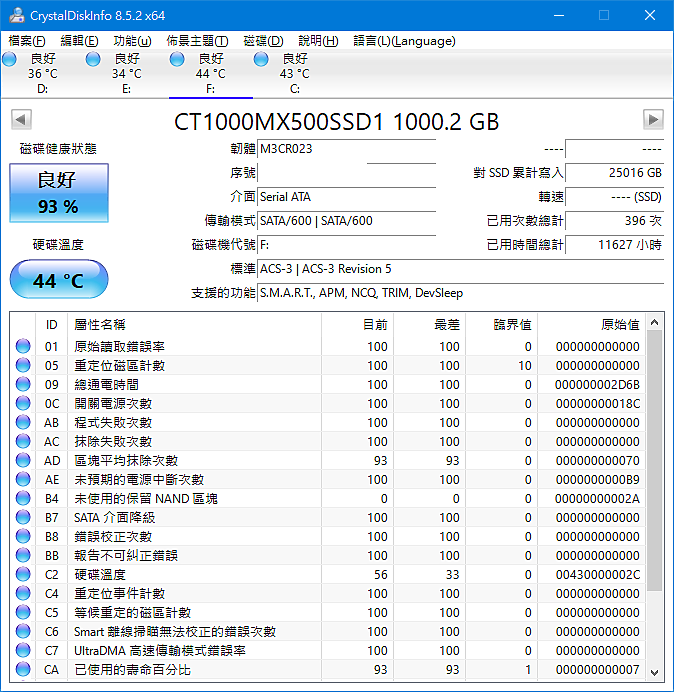Image resolution: width=674 pixels, height=692 pixels.
Task: Click status orb of attribute 01 原始讀取錯誤率
Action: click(23, 346)
